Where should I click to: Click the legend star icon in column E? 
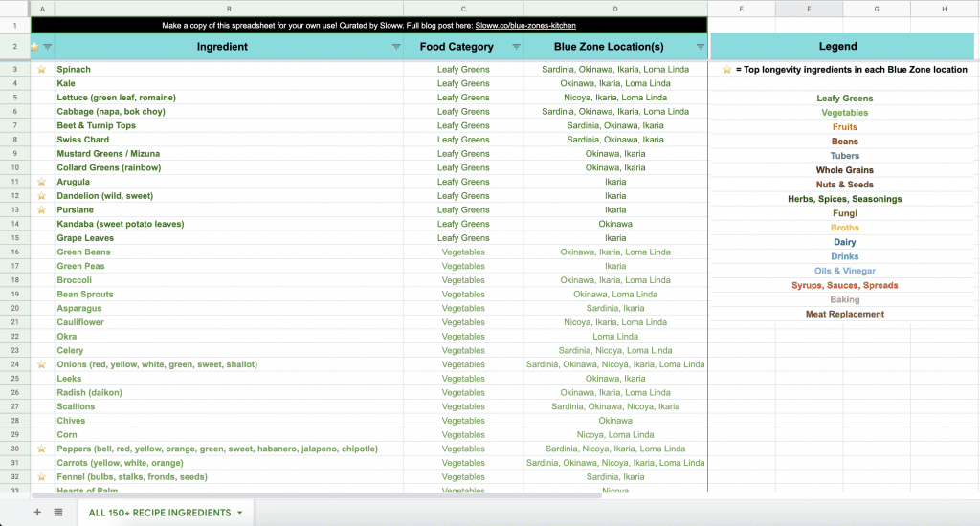tap(726, 70)
